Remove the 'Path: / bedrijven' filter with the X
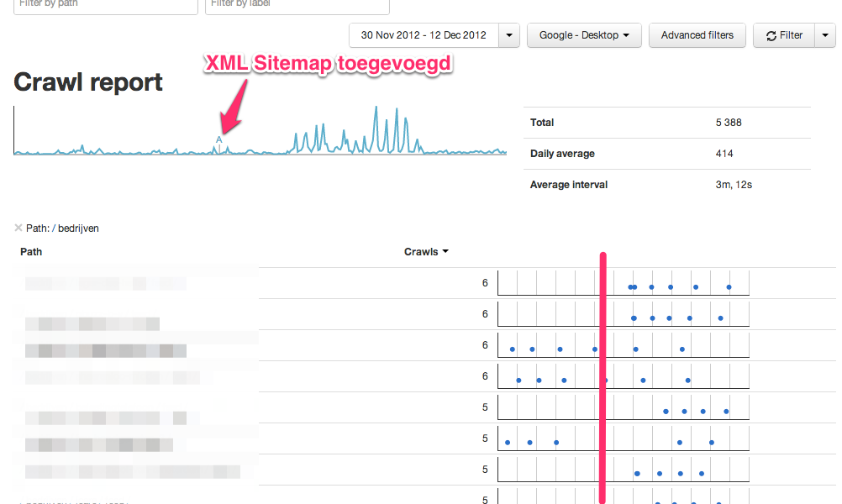The image size is (842, 504). pos(18,228)
